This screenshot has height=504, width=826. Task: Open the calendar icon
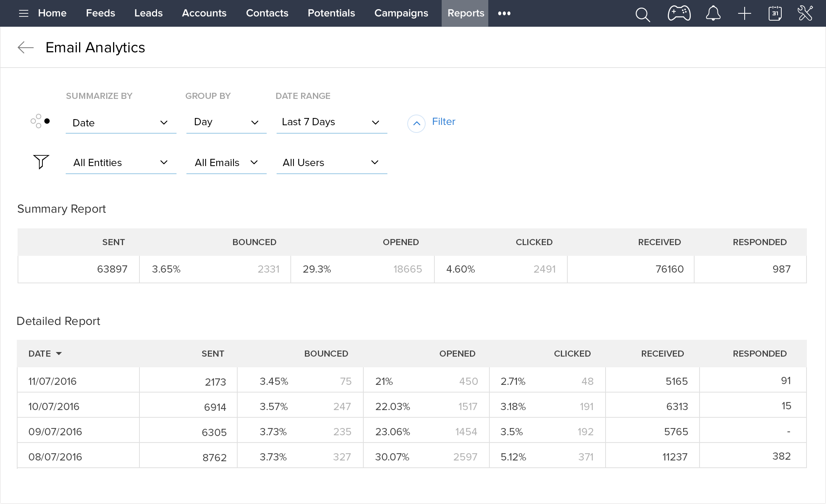(x=775, y=13)
